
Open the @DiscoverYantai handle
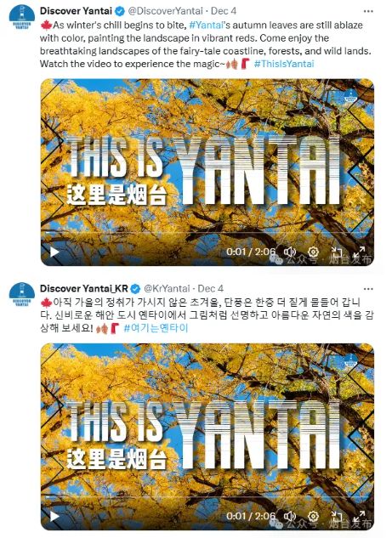click(x=166, y=11)
